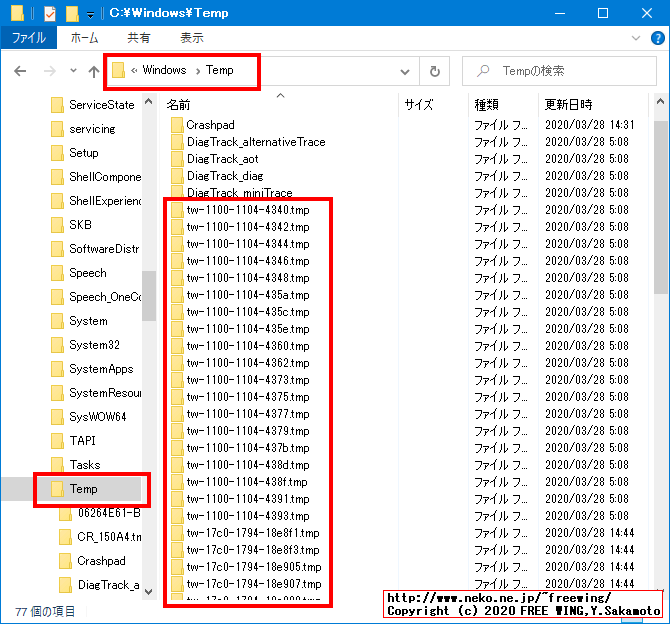The width and height of the screenshot is (670, 624).
Task: Click the New Folder quick access toolbar icon
Action: (x=72, y=13)
